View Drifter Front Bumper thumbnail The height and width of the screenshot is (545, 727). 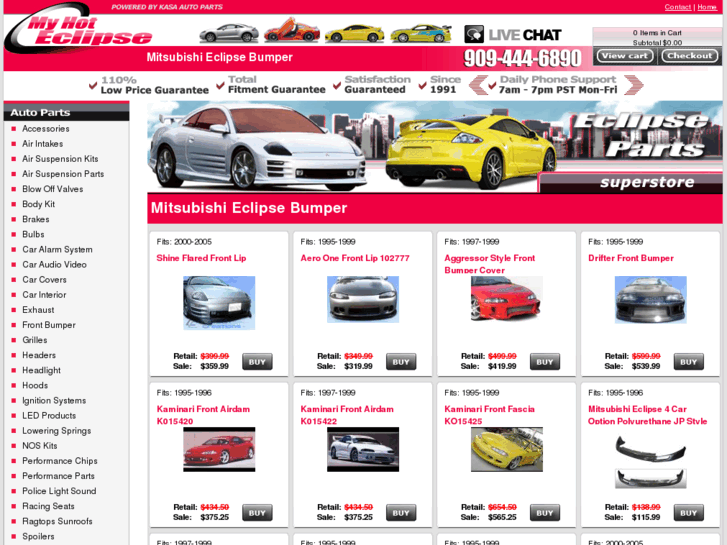coord(650,300)
